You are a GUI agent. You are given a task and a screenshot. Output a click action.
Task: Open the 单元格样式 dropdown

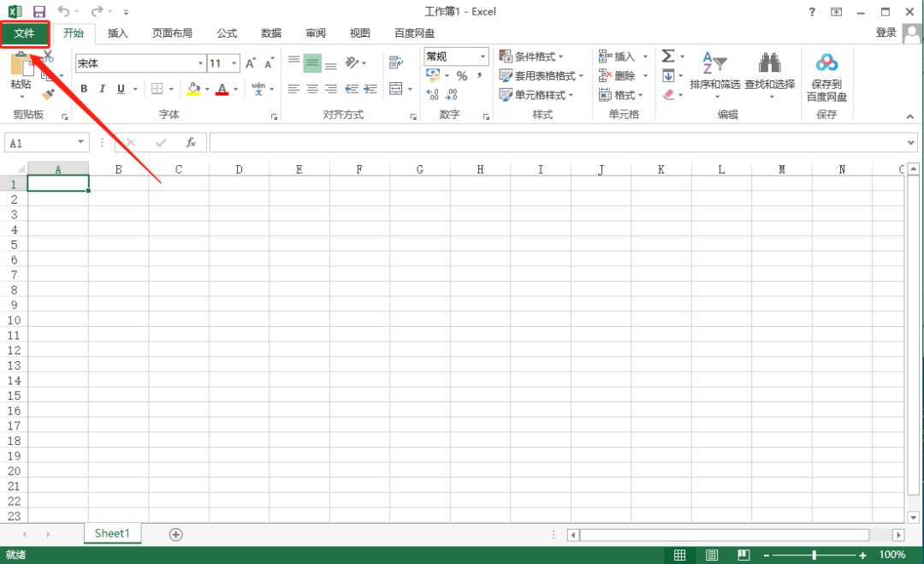(x=536, y=95)
